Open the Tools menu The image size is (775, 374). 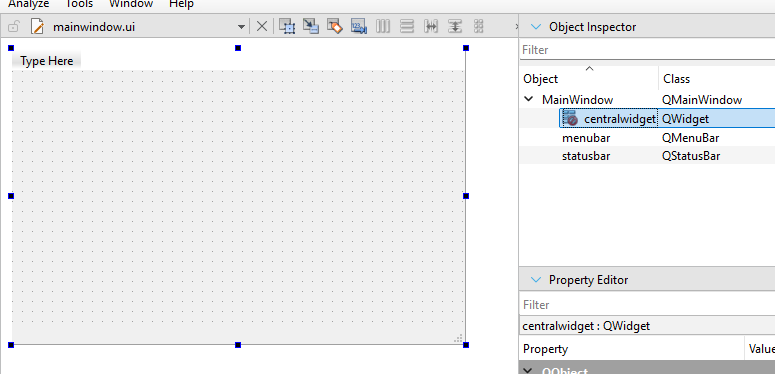(79, 4)
